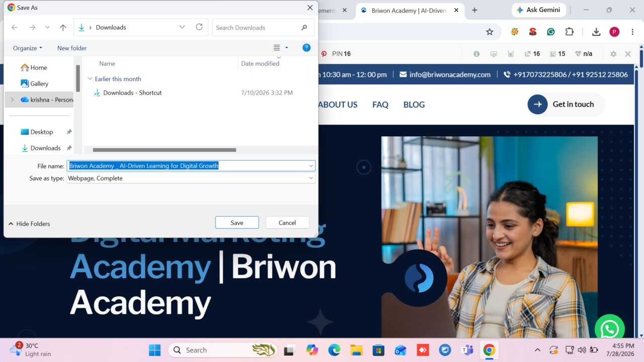Click the horizontal scrollbar in file list
The height and width of the screenshot is (362, 644).
click(x=165, y=150)
